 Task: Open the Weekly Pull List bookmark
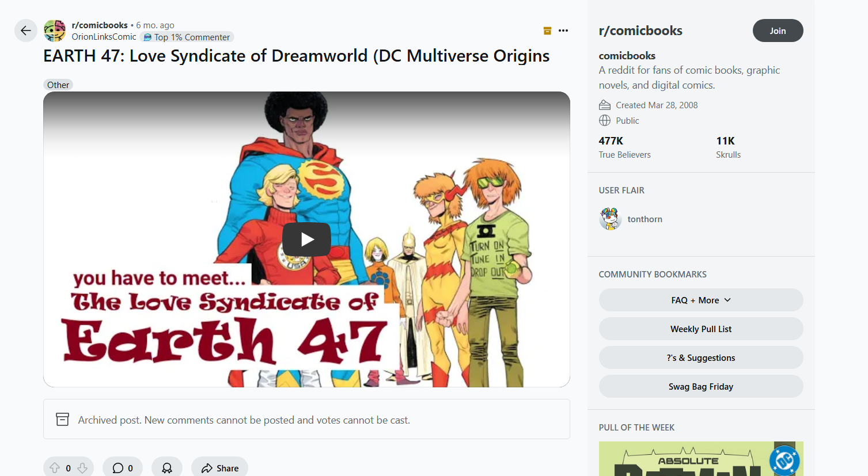[700, 329]
